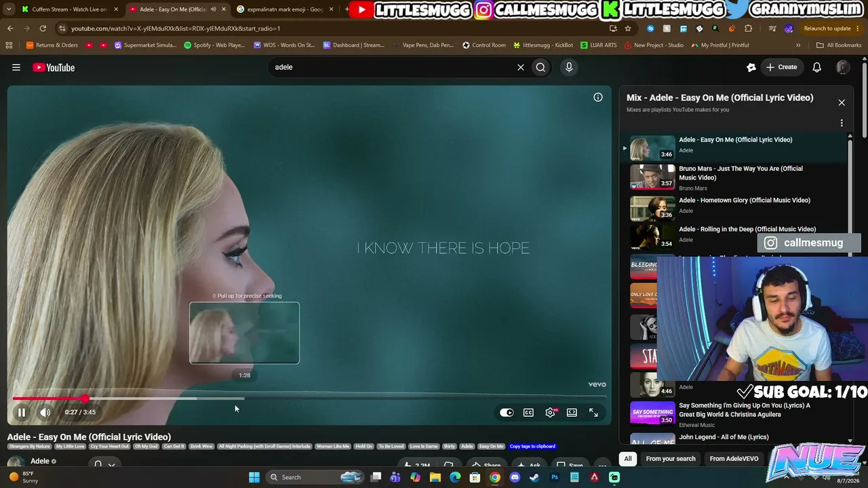Open the 'LUAR ARTS' bookmark
Screen dimensions: 868x488
click(x=599, y=45)
